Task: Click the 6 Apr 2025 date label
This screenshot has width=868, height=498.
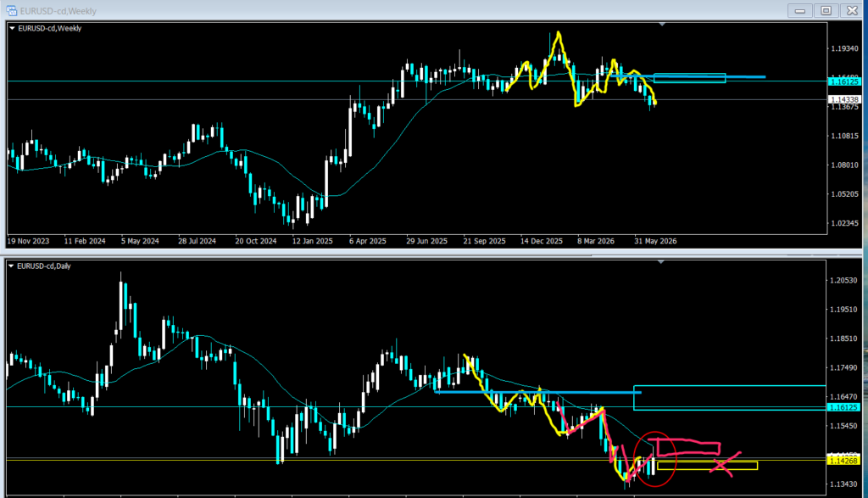Action: (x=368, y=241)
